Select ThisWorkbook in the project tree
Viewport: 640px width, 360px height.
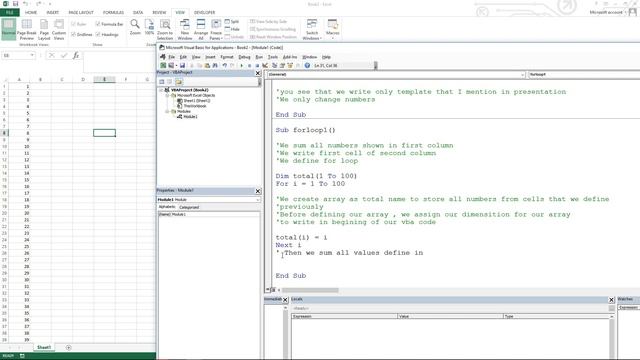click(195, 106)
